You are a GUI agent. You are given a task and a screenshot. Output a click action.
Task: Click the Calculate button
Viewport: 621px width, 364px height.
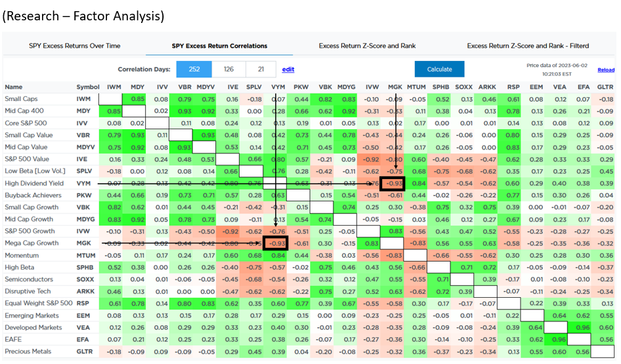click(439, 70)
